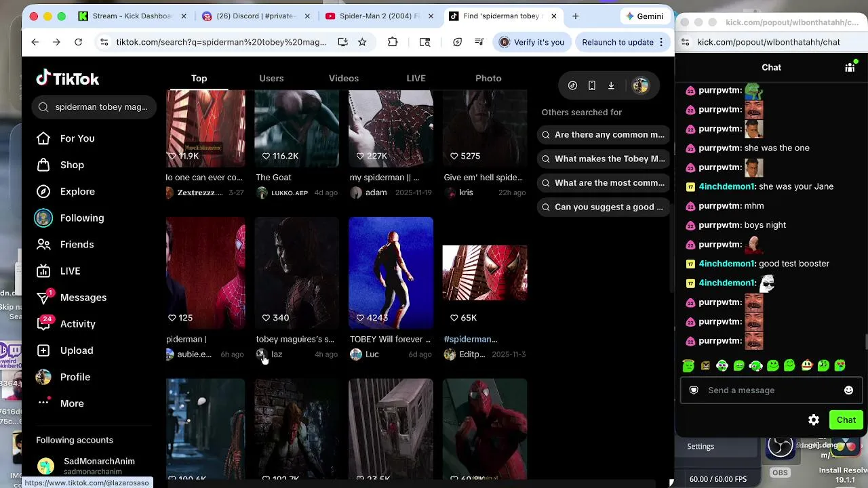Click the Verify it's you button
Viewport: 868px width, 488px height.
point(532,42)
